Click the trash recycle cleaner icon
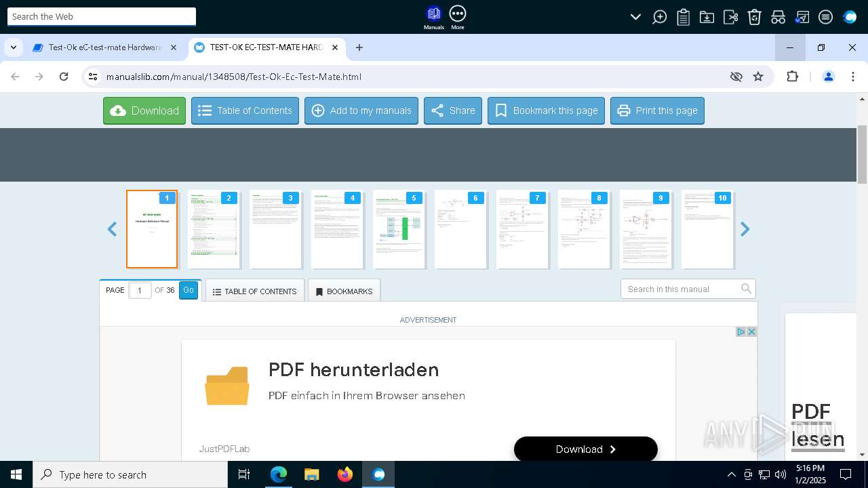 pos(754,17)
